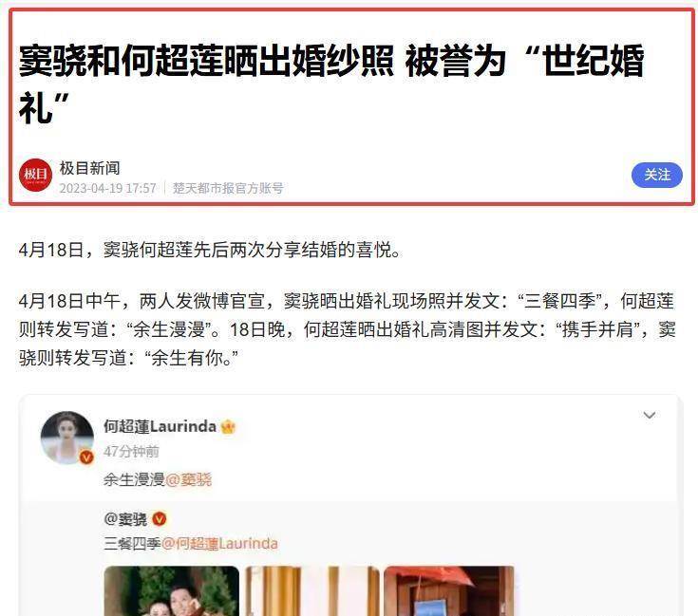Expand the Weibo post chevron menu

[650, 415]
